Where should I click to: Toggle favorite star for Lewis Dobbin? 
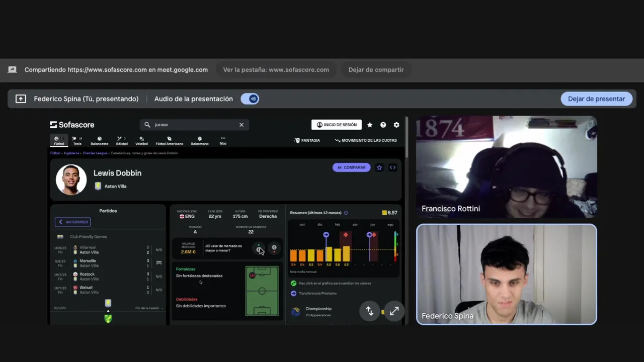tap(379, 167)
